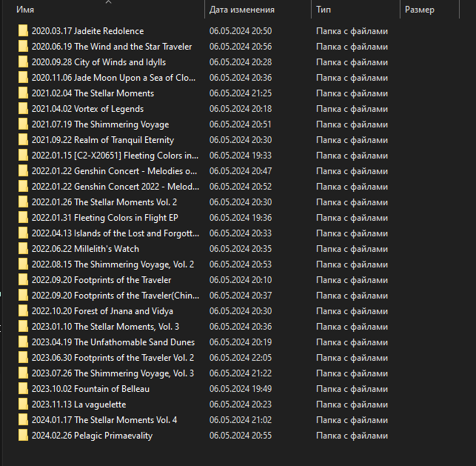This screenshot has width=476, height=466.
Task: Select folder icon for Millelith's Watch
Action: tap(23, 249)
